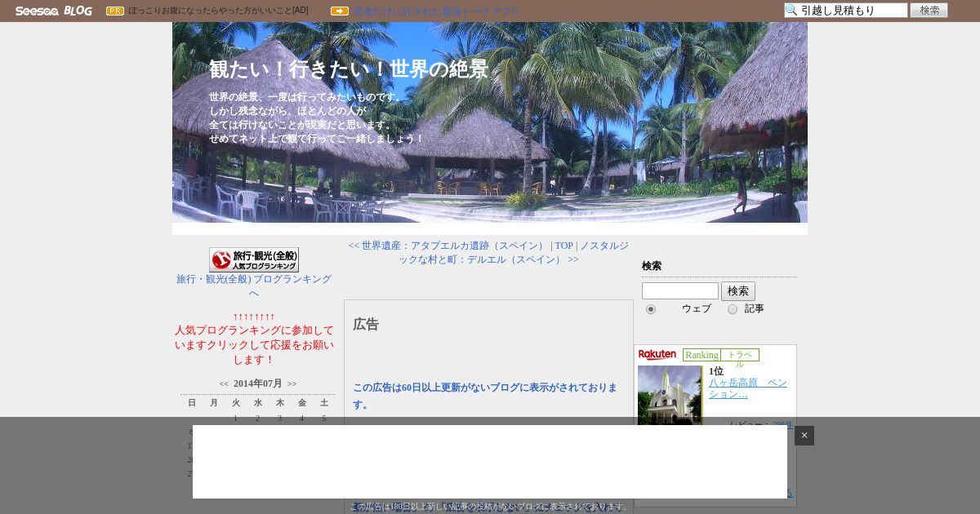The width and height of the screenshot is (980, 514).
Task: Click the Ranking tab in Rakuten widget
Action: click(x=702, y=355)
